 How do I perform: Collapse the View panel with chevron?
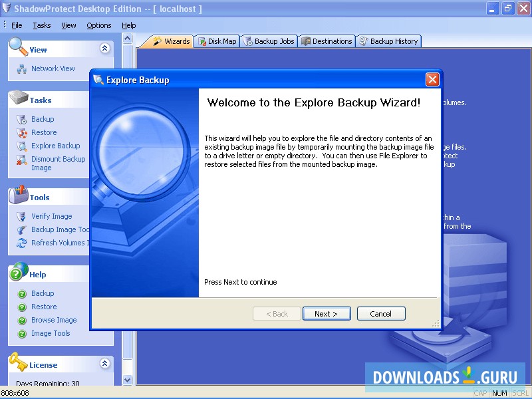click(105, 49)
